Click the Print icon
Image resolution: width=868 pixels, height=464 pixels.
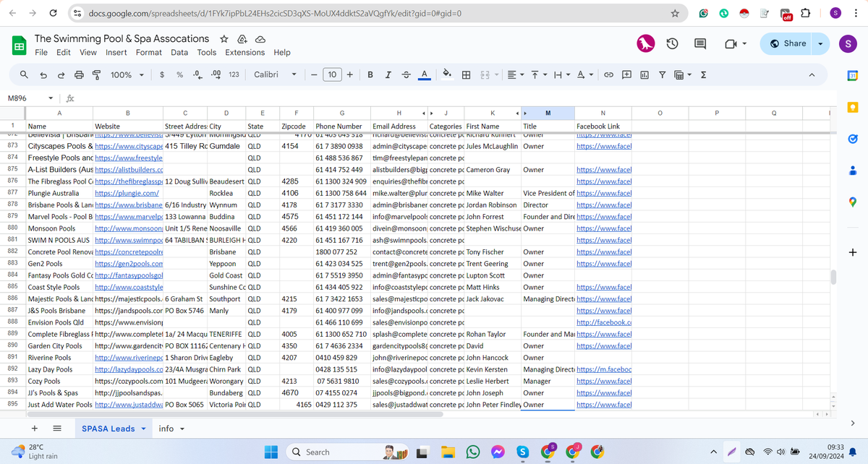[79, 74]
